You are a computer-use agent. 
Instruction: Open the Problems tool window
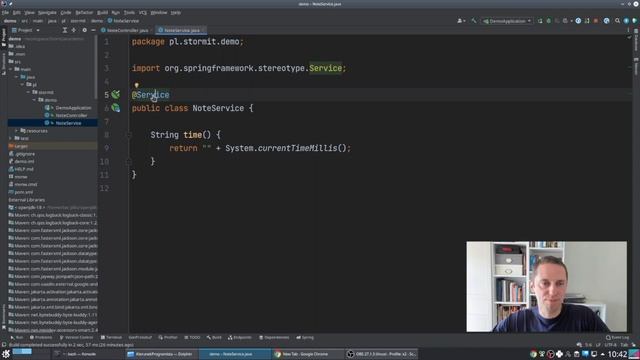[41, 338]
